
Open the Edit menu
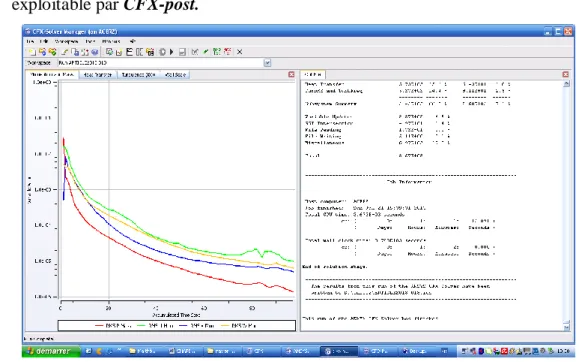[x=44, y=41]
